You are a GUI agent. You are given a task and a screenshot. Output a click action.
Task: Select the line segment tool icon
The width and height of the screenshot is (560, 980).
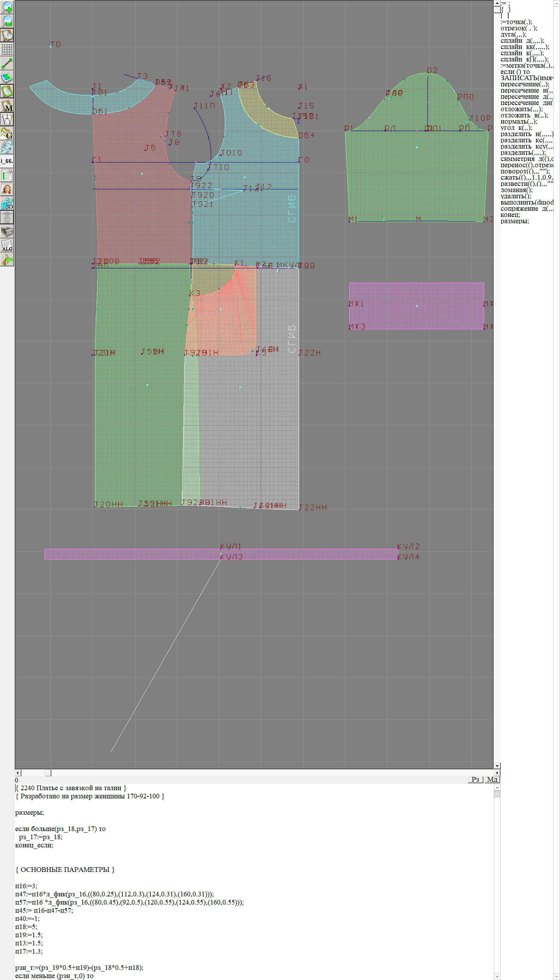[x=7, y=63]
